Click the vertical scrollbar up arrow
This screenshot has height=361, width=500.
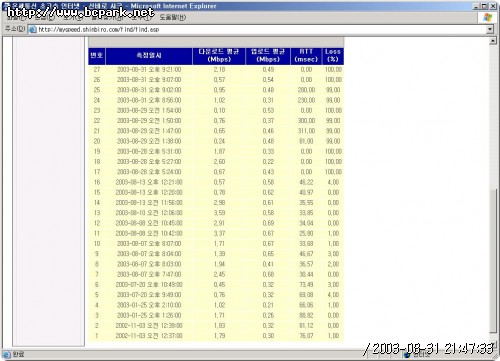click(x=493, y=41)
